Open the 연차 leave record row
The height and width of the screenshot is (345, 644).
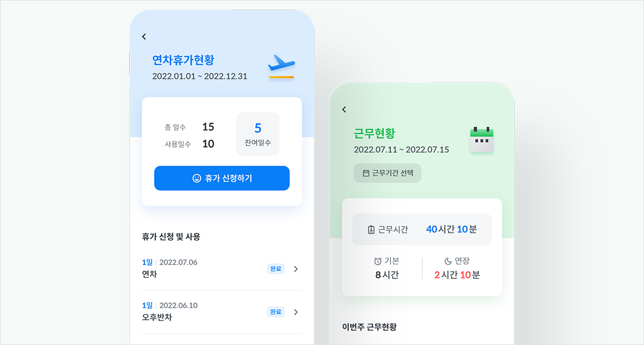tap(222, 269)
